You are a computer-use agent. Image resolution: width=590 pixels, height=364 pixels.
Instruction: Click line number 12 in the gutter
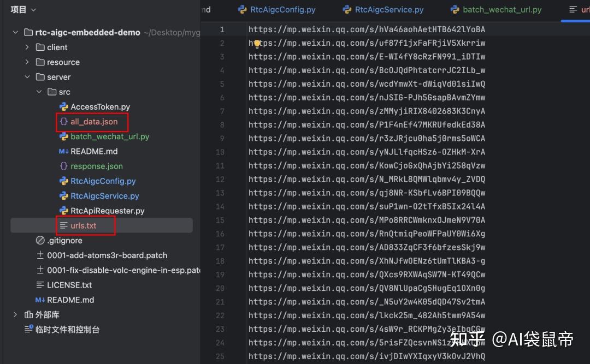tap(220, 180)
